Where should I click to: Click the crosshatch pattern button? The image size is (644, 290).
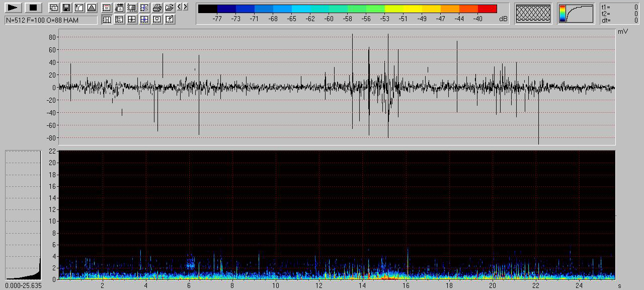tap(533, 14)
